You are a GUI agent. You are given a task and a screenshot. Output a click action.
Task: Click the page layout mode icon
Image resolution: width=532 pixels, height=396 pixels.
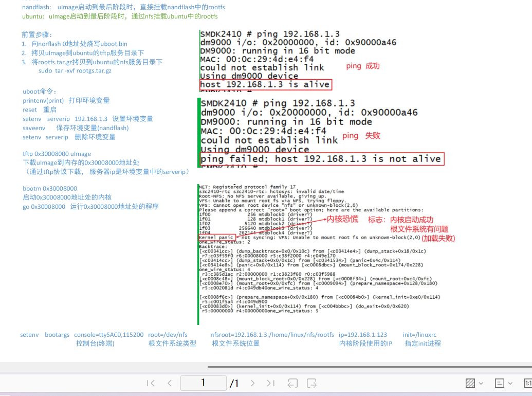[x=500, y=383]
